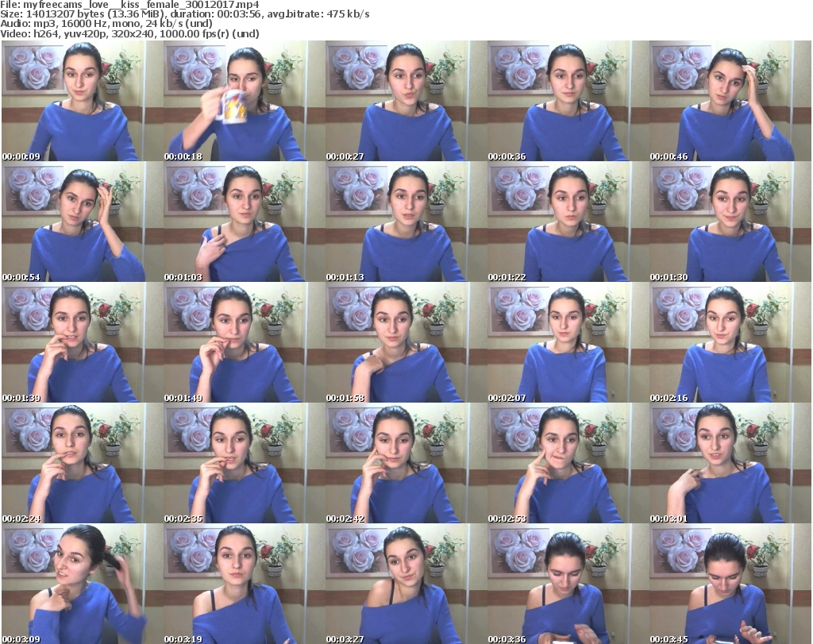813x644 pixels.
Task: Select the thumbnail stamped 00:01:39
Action: [83, 343]
